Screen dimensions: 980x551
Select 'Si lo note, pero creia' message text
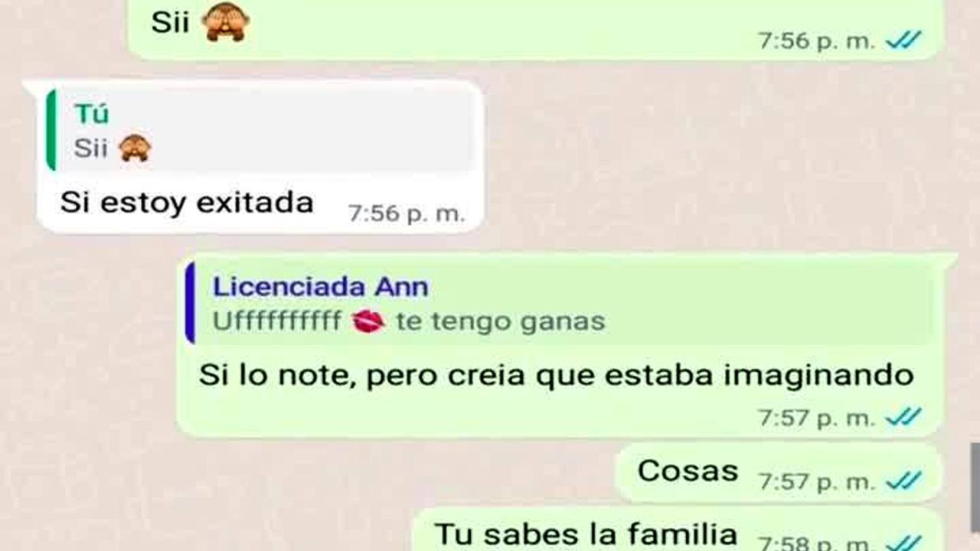tap(557, 376)
